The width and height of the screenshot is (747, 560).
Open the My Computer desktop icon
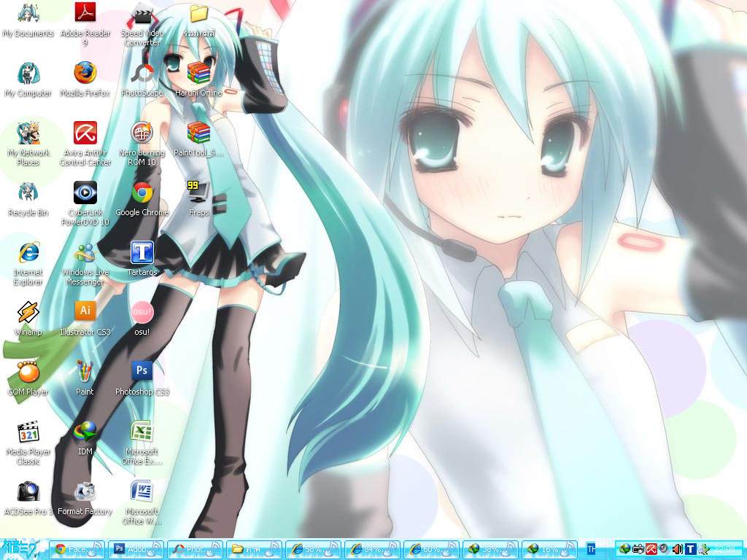(x=28, y=79)
